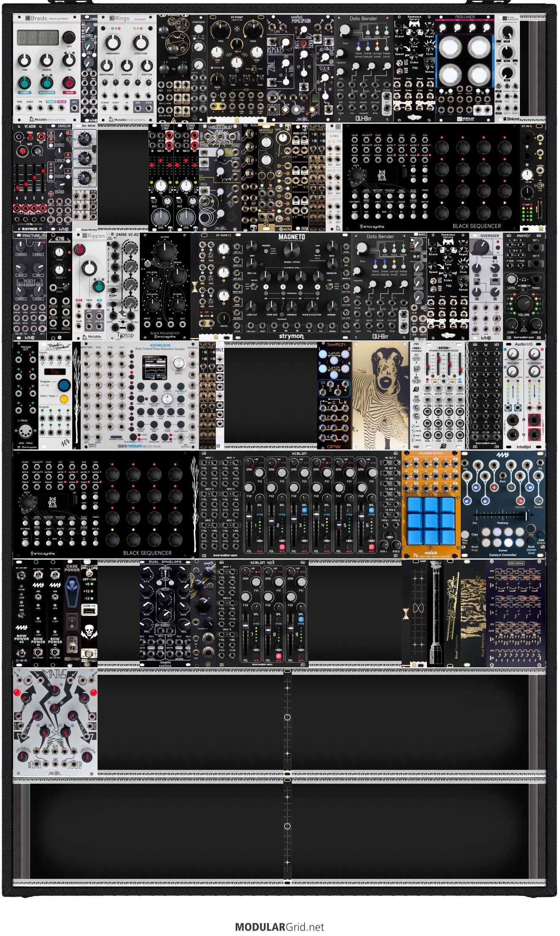Viewport: 560px width, 936px height.
Task: Select the Tiptop Z4000 VC-EG module
Action: 123,286
